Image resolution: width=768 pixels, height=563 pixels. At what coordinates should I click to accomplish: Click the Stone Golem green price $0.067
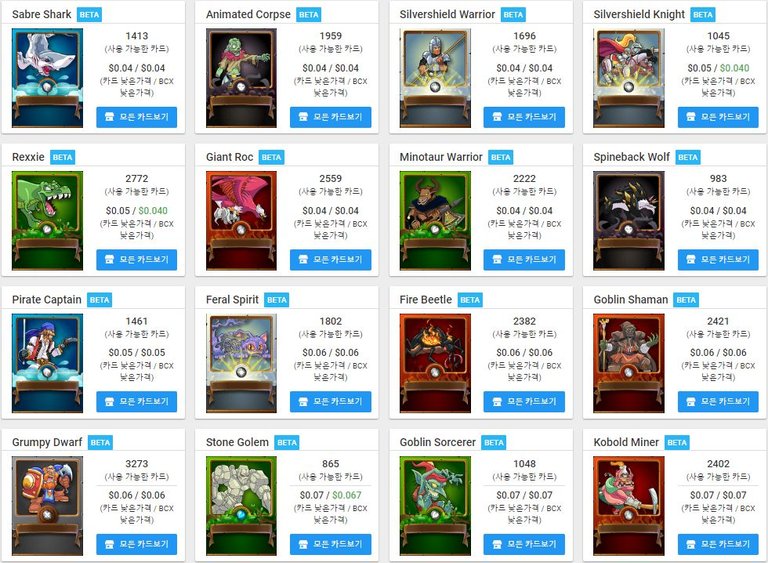coord(347,495)
